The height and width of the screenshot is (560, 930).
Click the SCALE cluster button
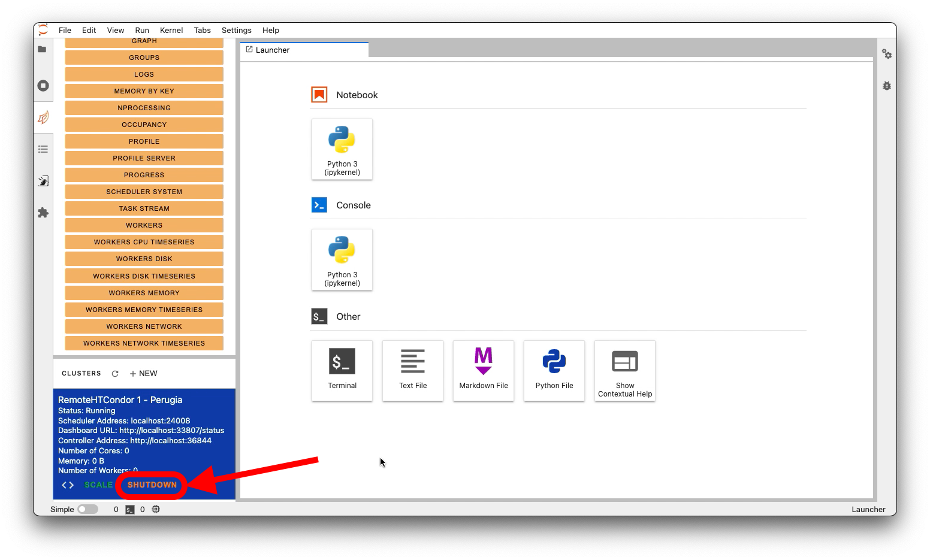tap(98, 485)
